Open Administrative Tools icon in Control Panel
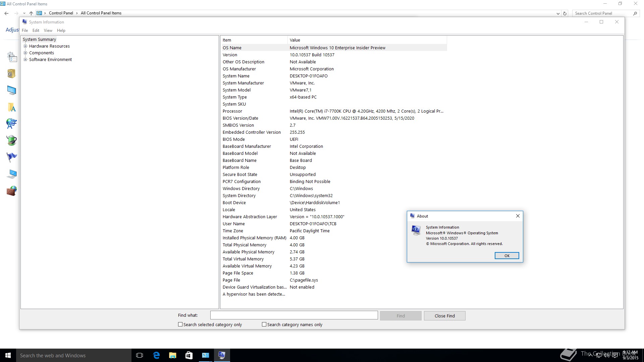The image size is (644, 362). [x=12, y=57]
